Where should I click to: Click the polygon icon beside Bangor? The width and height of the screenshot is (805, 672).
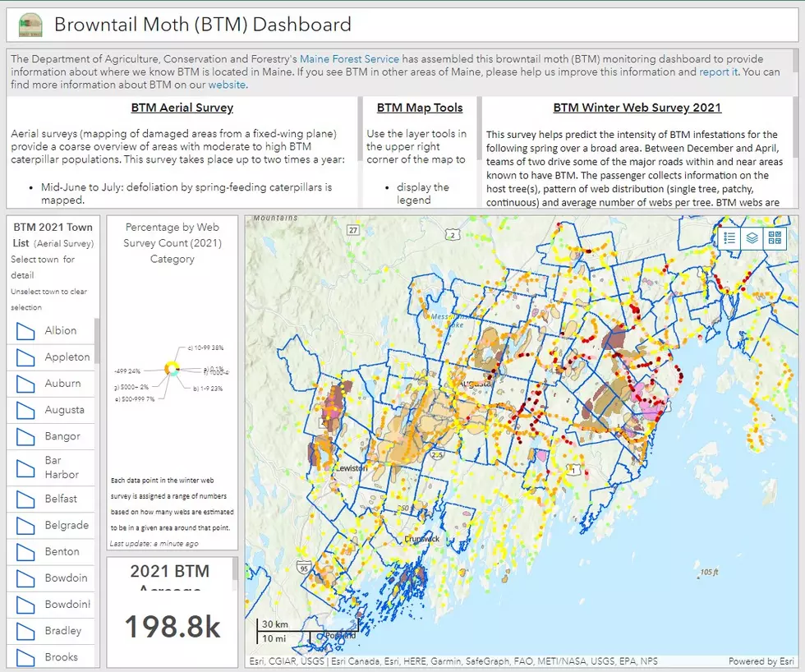(x=25, y=437)
